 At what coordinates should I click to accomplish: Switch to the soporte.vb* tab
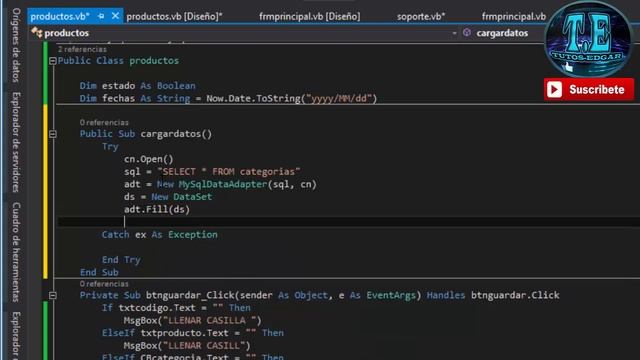[x=421, y=16]
